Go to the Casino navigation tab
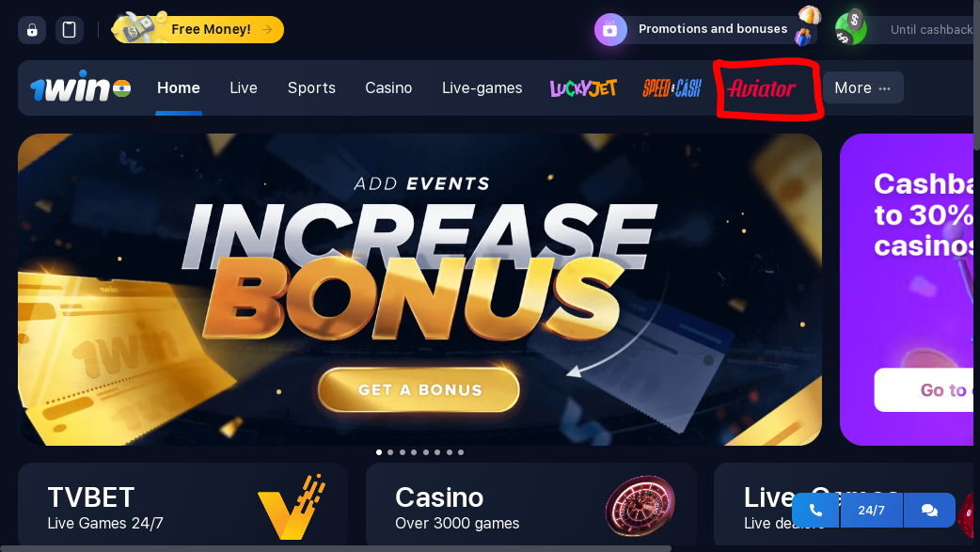 pos(388,88)
